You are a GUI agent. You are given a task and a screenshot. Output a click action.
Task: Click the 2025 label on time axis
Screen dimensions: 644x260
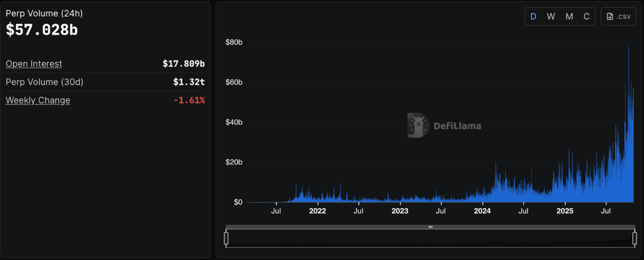565,211
